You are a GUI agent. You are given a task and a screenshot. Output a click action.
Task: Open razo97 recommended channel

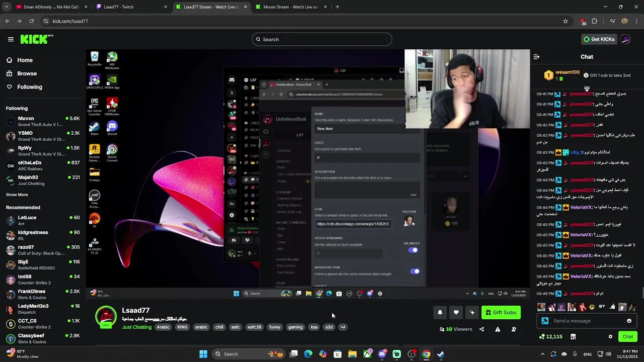coord(43,250)
